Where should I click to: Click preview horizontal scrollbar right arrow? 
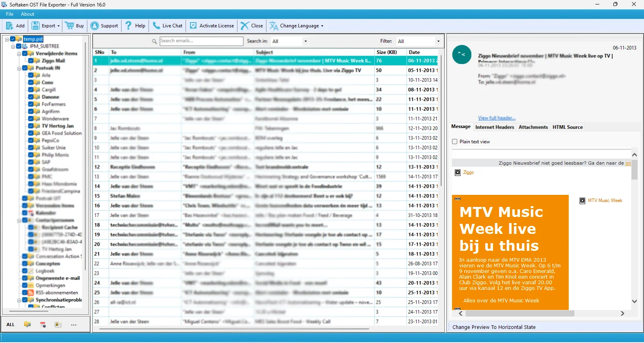click(x=622, y=313)
